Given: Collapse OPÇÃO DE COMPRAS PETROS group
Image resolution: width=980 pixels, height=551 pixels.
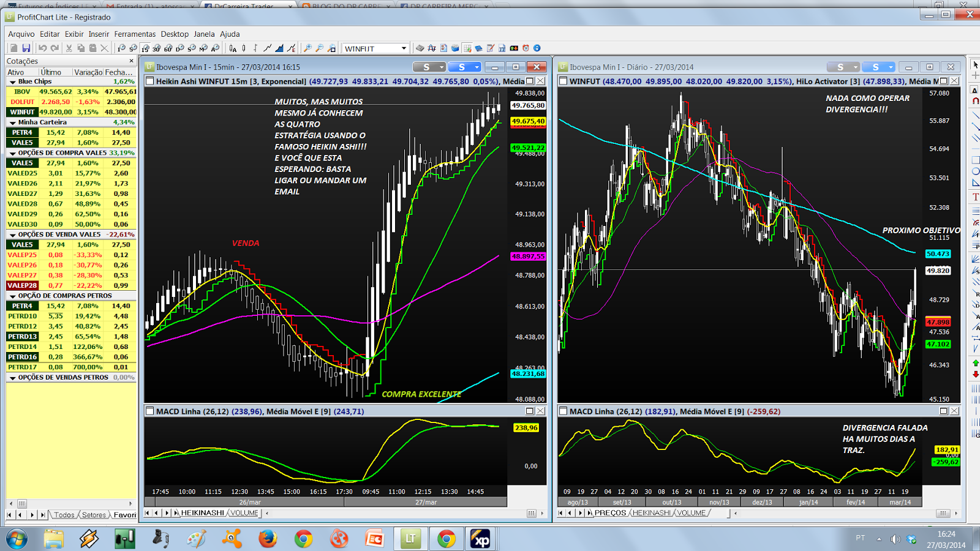Looking at the screenshot, I should tap(12, 296).
